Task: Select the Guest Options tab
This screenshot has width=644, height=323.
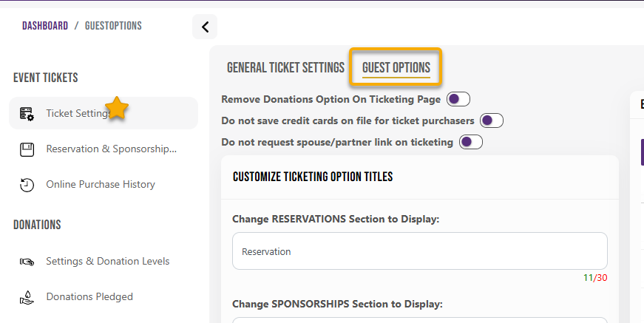Action: pos(396,68)
